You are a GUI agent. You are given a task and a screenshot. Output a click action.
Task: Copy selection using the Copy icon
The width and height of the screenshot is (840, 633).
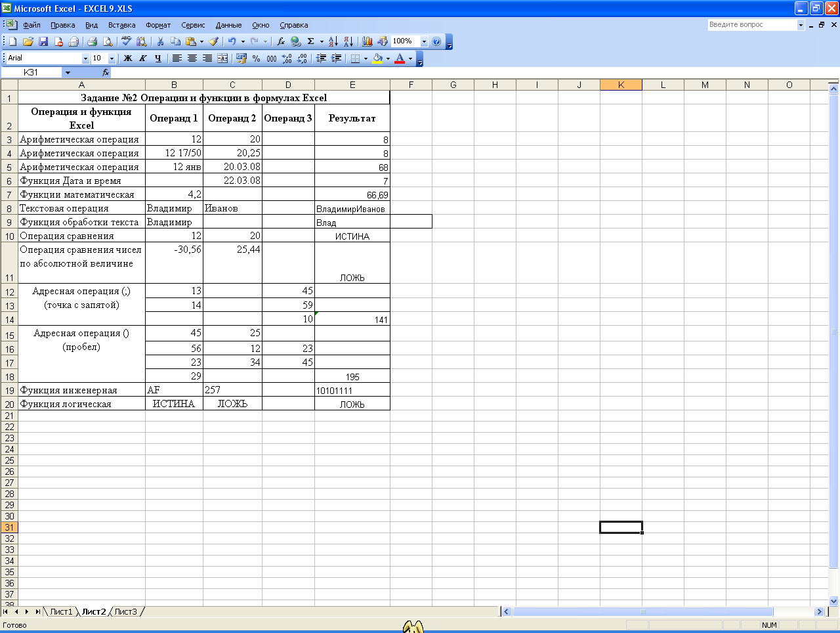click(x=175, y=41)
